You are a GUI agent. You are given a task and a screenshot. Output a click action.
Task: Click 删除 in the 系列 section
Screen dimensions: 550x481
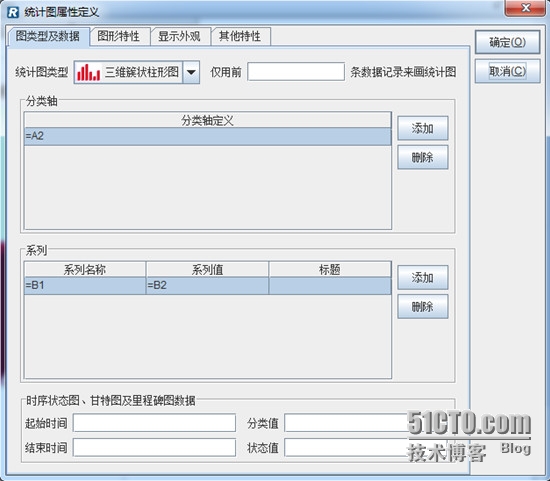click(x=423, y=307)
